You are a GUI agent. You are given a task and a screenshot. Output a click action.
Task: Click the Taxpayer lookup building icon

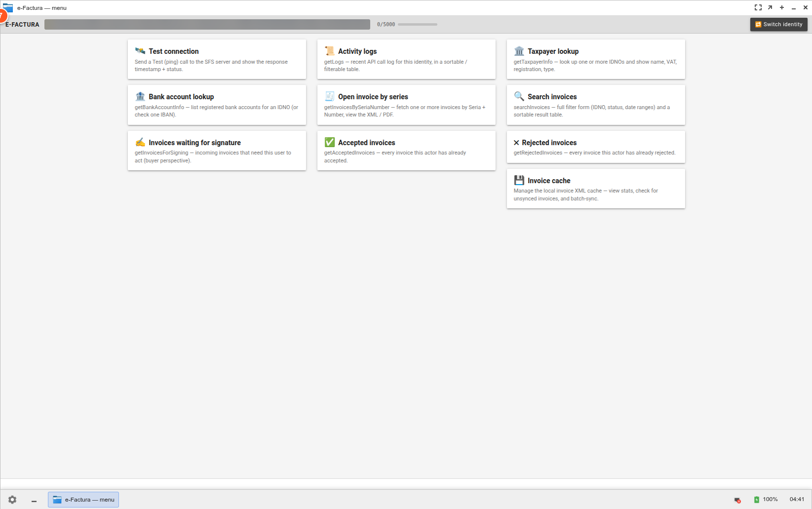[519, 51]
